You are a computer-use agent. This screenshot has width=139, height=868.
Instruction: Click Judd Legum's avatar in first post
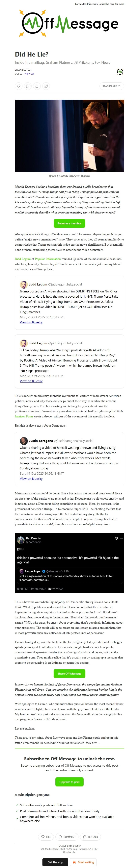[x=23, y=284]
